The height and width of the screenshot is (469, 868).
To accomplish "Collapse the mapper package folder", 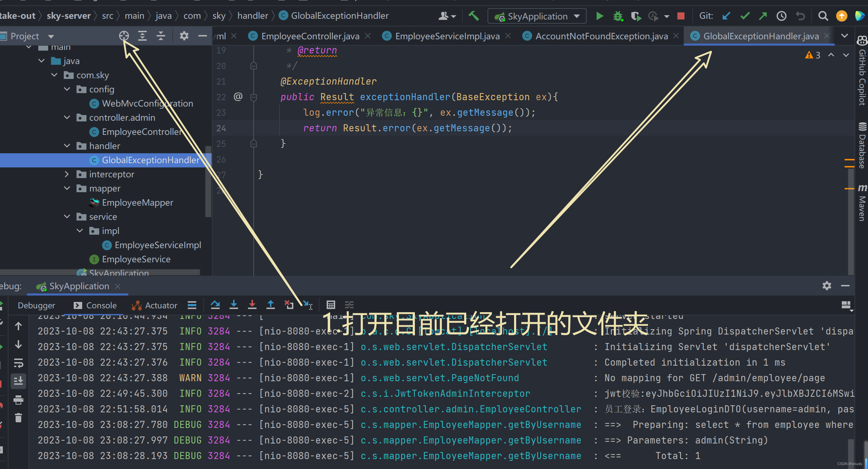I will click(67, 188).
